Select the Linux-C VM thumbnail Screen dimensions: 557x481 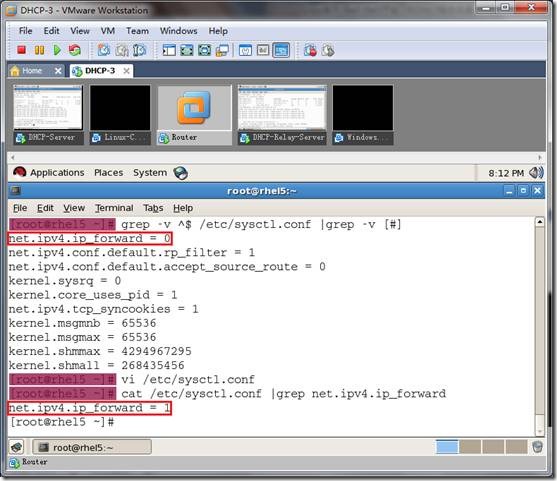click(x=120, y=114)
